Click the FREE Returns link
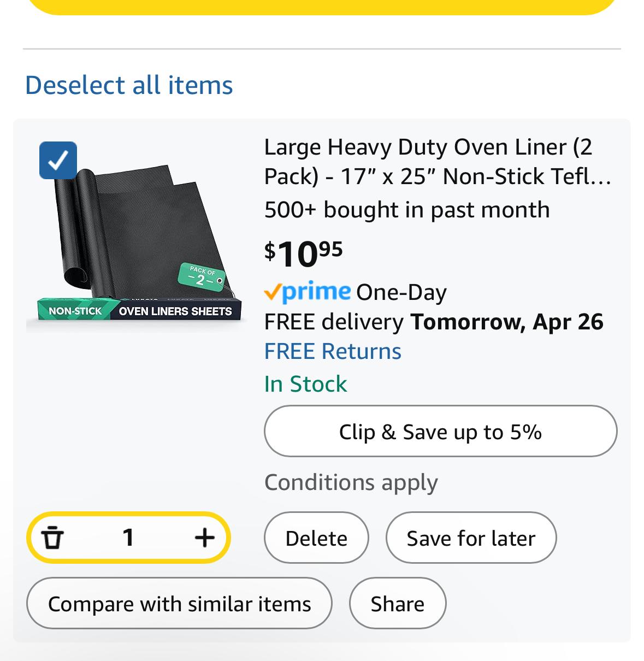644x661 pixels. pos(333,351)
